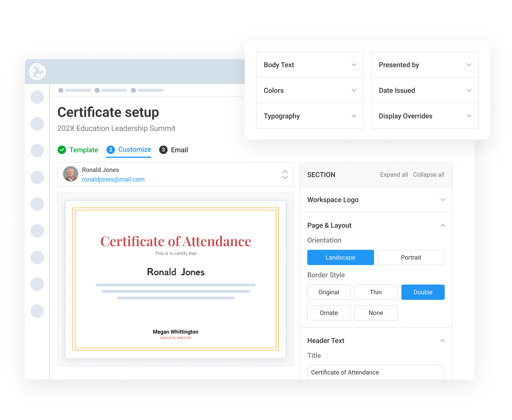Screen dimensions: 512x420
Task: Click '202X Education Leadership Summit' subtitle
Action: click(116, 128)
